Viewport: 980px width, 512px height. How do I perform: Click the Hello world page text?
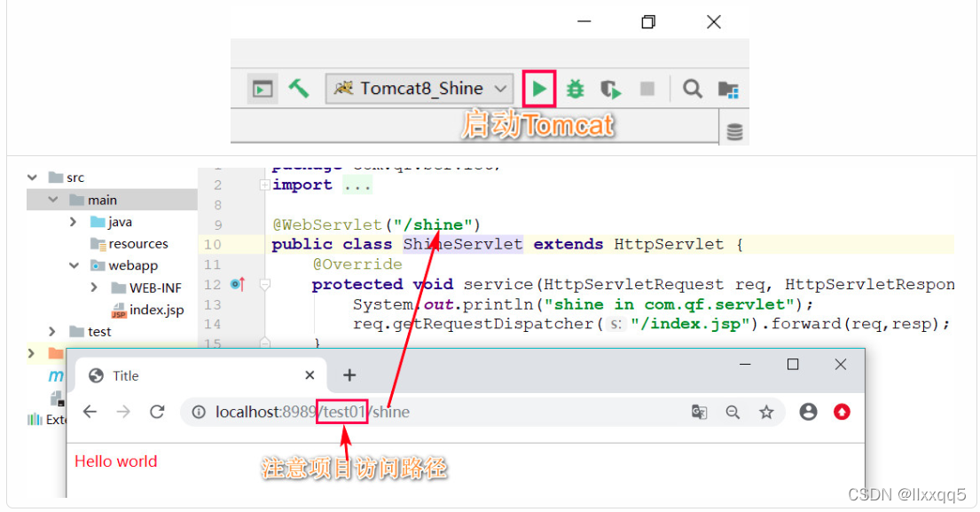click(115, 461)
